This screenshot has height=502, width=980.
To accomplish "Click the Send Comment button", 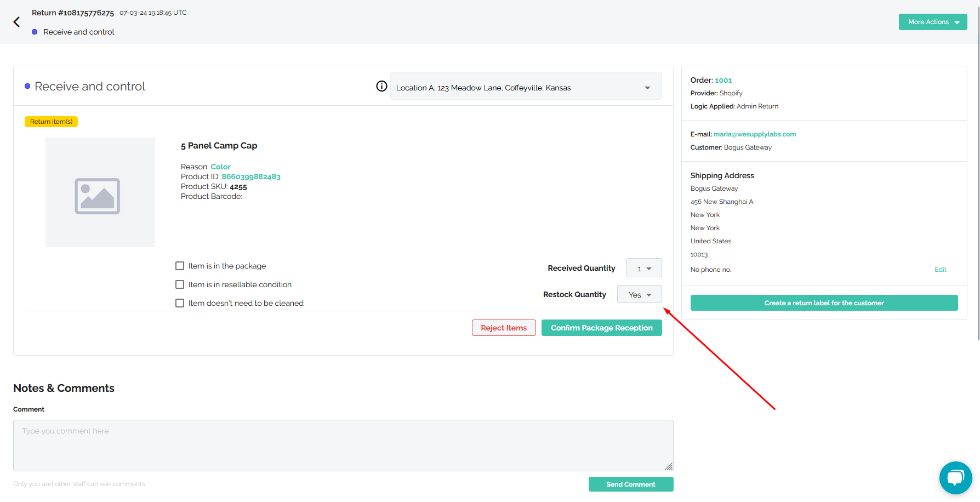I will pyautogui.click(x=631, y=484).
